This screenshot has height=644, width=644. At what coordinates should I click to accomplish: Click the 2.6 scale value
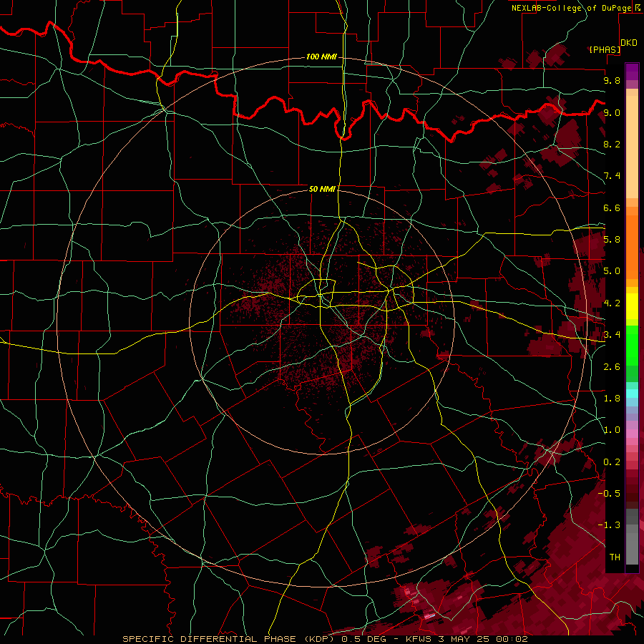tap(612, 367)
